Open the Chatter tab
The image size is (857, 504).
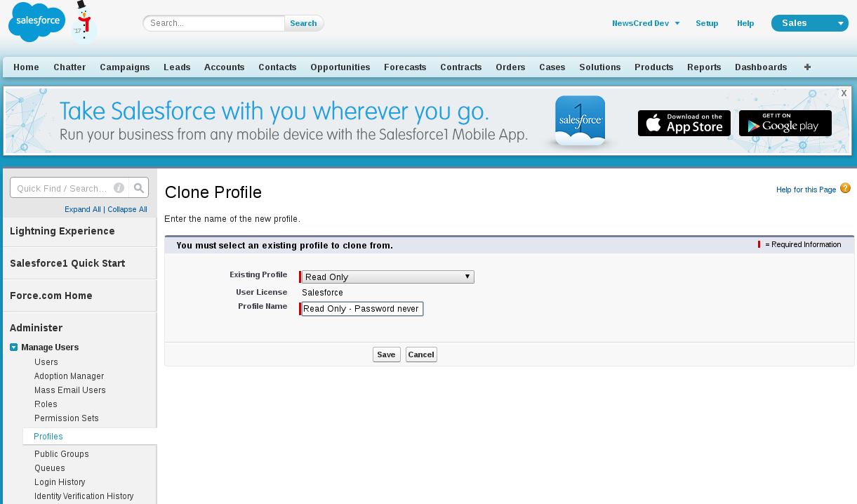point(69,67)
